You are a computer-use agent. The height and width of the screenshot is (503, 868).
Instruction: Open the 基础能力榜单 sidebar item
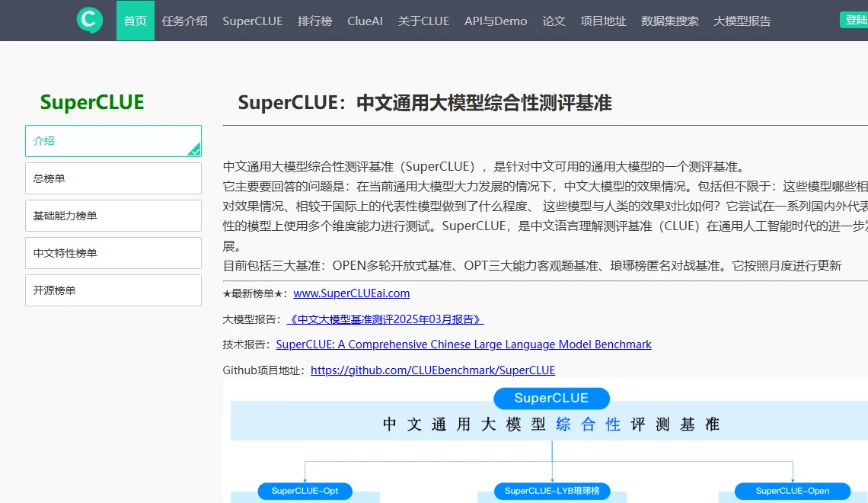(113, 216)
